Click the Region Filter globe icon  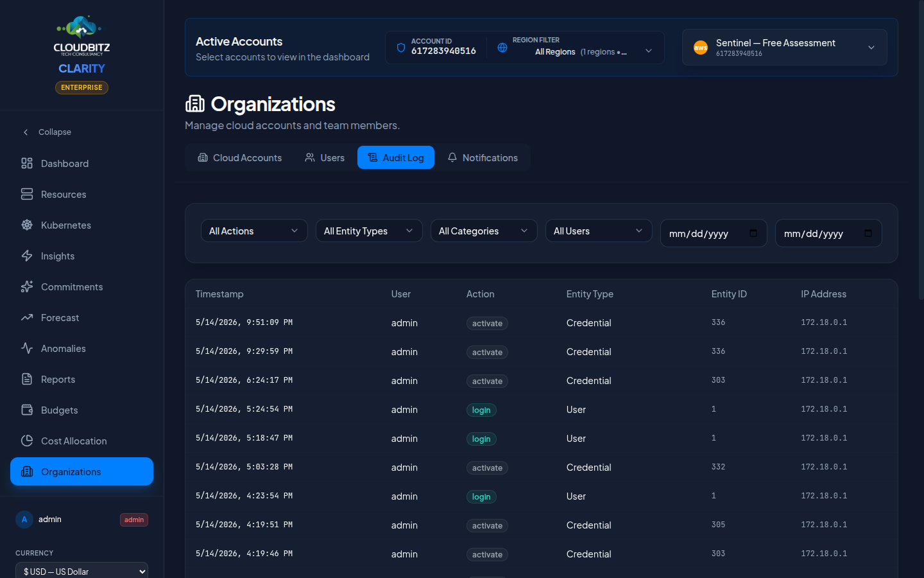tap(502, 48)
